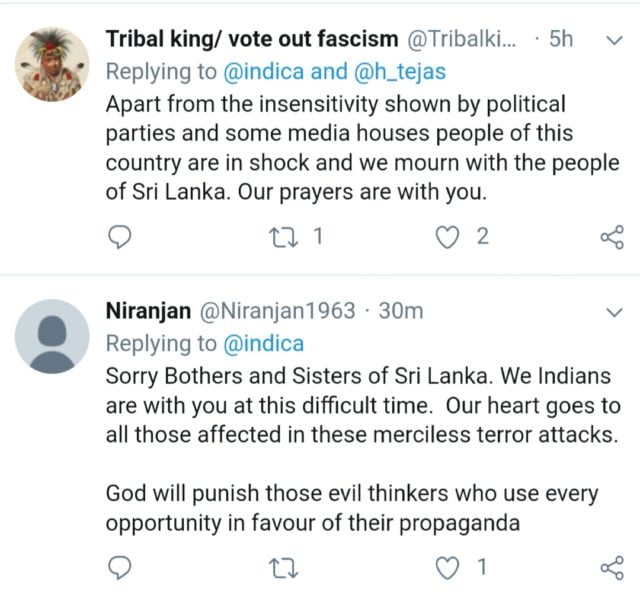Open the @Niranjan1963 handle

click(x=279, y=311)
